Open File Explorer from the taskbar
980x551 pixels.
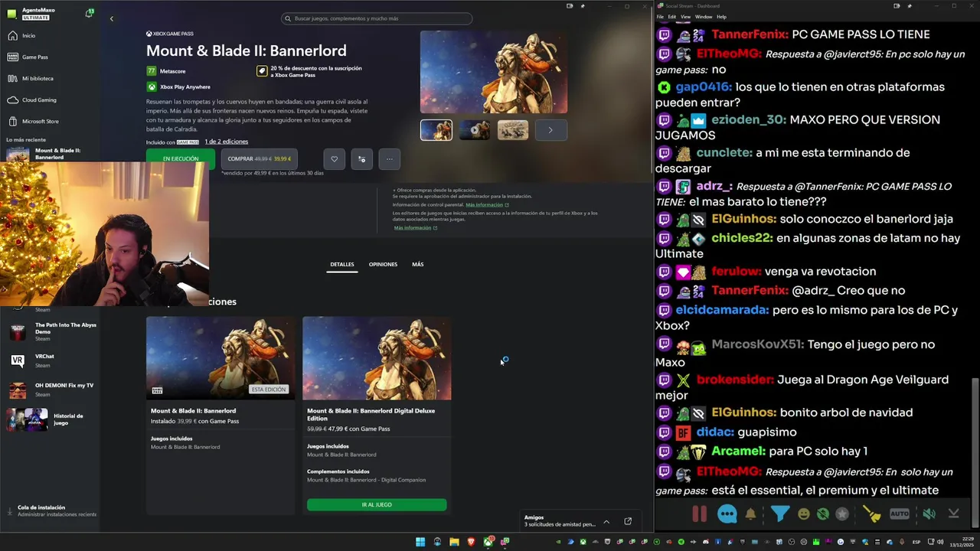coord(454,542)
